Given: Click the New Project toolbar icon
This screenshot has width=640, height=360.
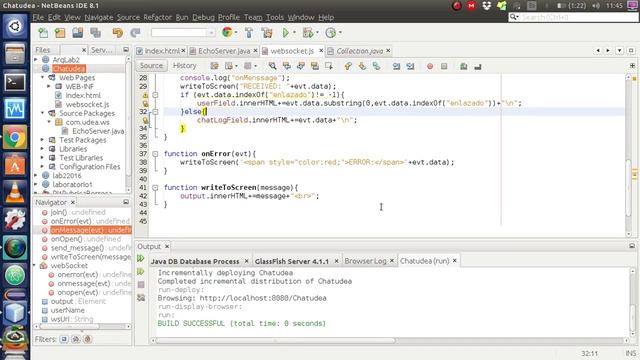Looking at the screenshot, I should coord(60,33).
